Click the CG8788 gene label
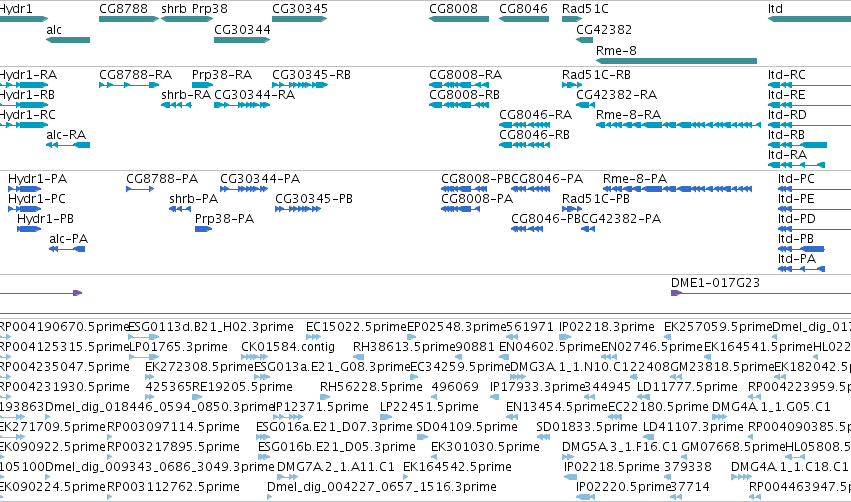The width and height of the screenshot is (851, 502). [x=123, y=9]
